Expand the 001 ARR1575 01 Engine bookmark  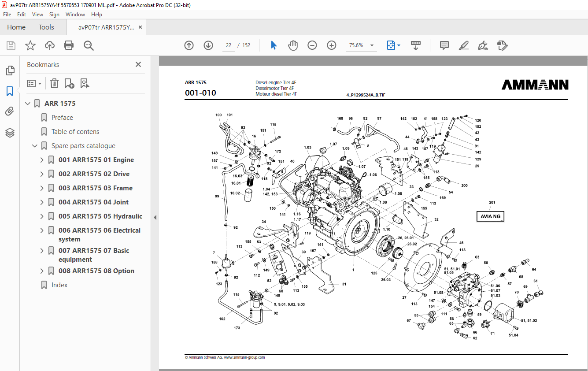[42, 160]
